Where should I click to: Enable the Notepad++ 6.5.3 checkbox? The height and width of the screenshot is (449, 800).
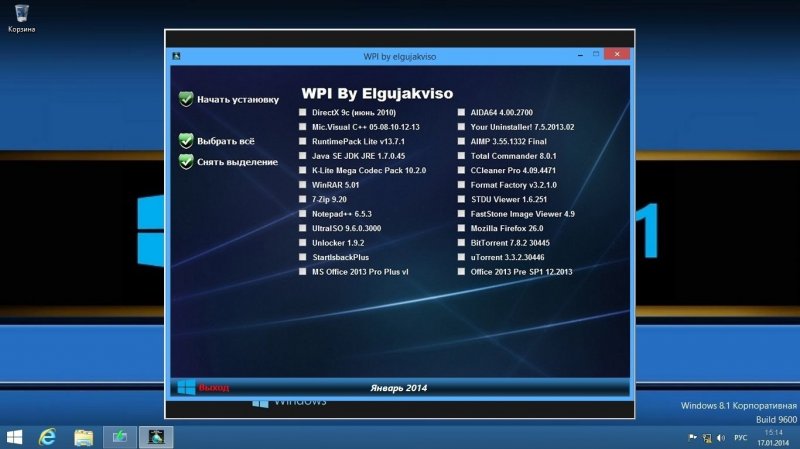click(303, 214)
